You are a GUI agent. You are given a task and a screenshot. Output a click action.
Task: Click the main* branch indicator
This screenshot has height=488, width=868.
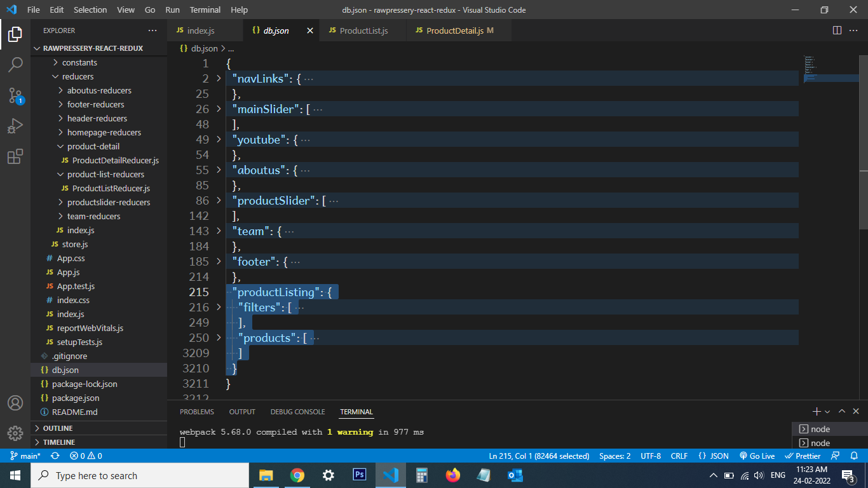(25, 456)
